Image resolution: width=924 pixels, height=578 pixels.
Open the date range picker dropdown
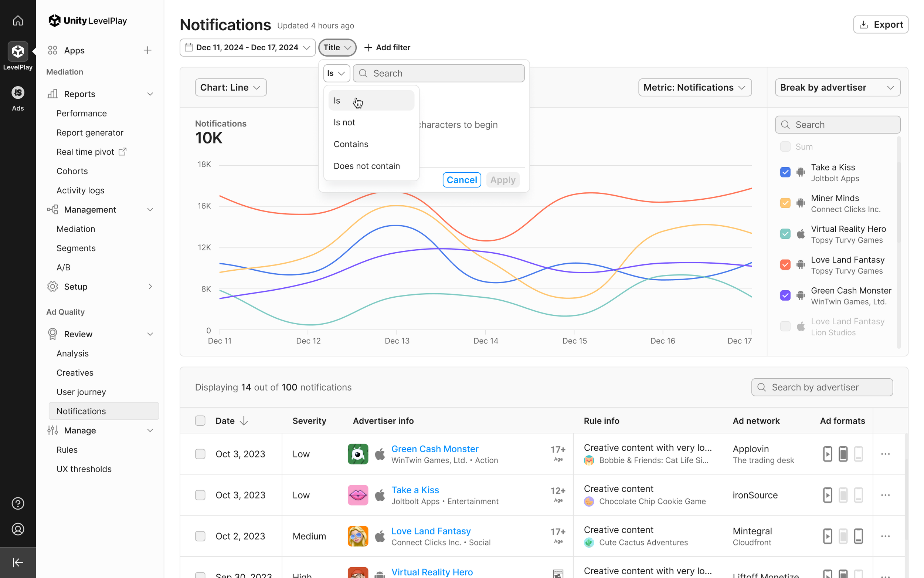tap(247, 47)
